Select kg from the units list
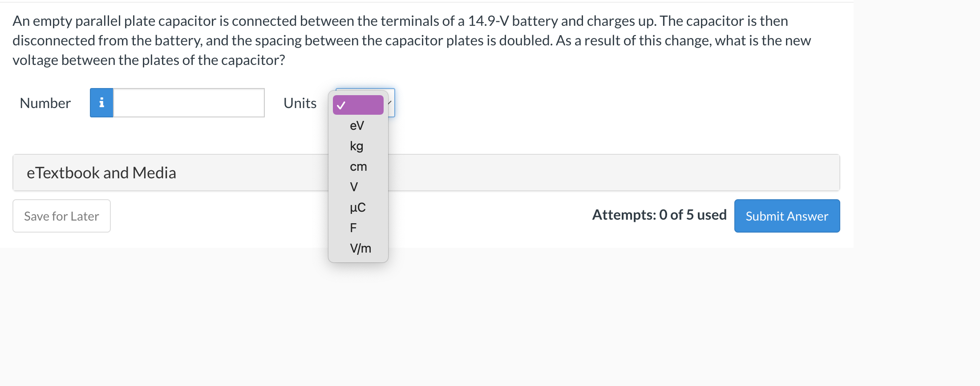The width and height of the screenshot is (980, 386). coord(356,146)
